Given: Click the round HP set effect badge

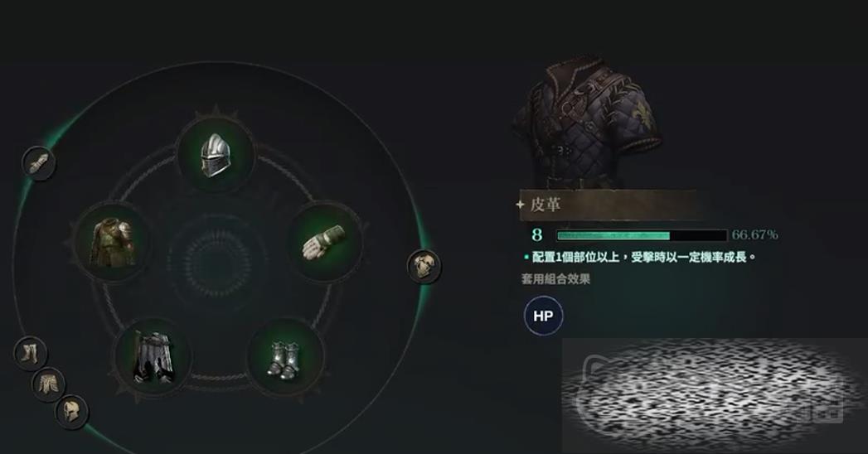Looking at the screenshot, I should (543, 316).
